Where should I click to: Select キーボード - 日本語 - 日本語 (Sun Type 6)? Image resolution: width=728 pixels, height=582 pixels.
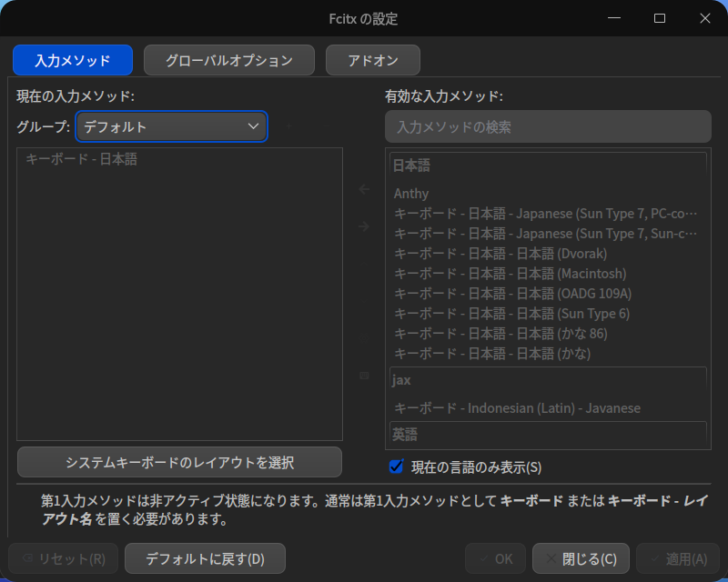(x=548, y=313)
